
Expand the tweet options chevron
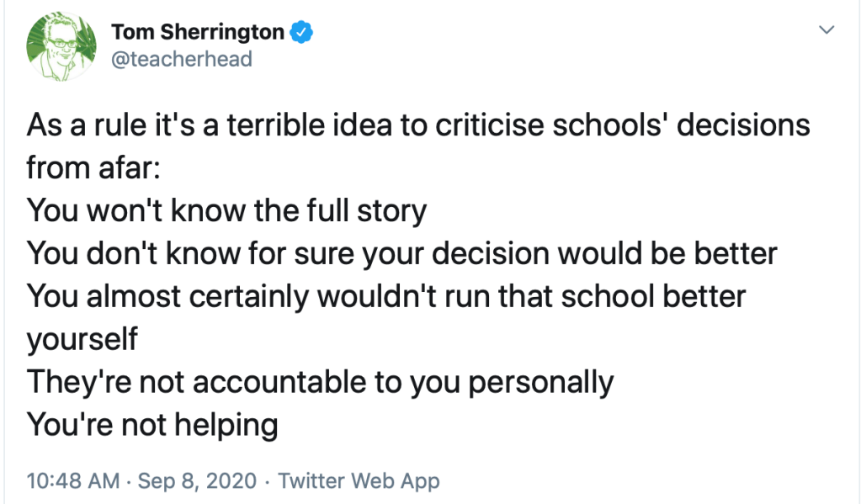(827, 30)
